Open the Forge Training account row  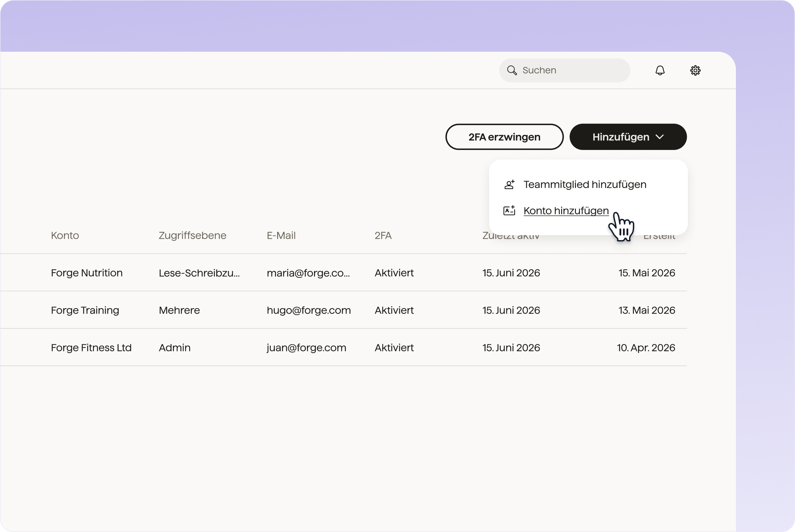point(344,310)
